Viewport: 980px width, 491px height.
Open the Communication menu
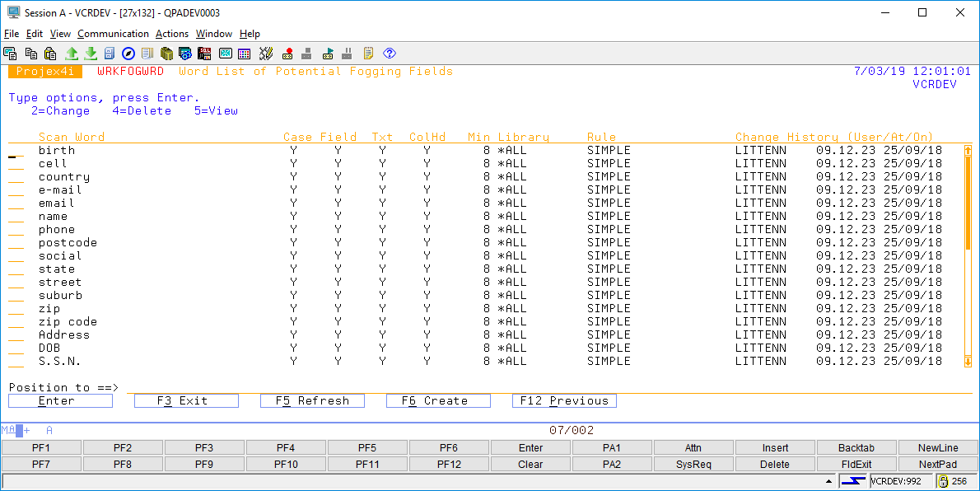113,34
